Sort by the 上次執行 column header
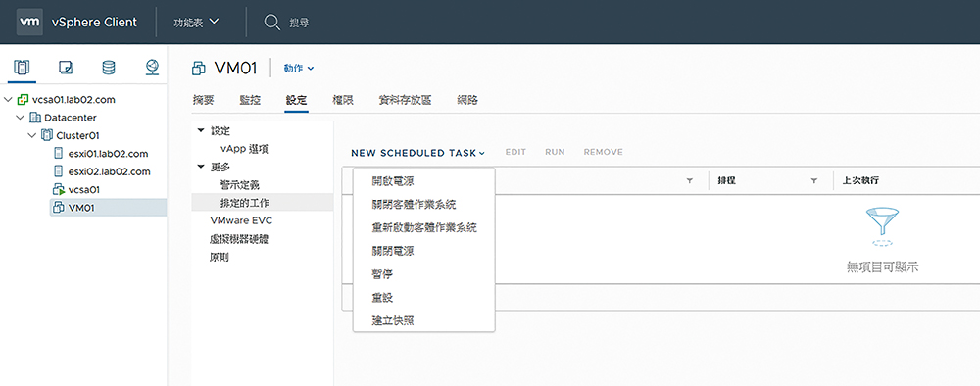This screenshot has width=980, height=386. pyautogui.click(x=860, y=180)
